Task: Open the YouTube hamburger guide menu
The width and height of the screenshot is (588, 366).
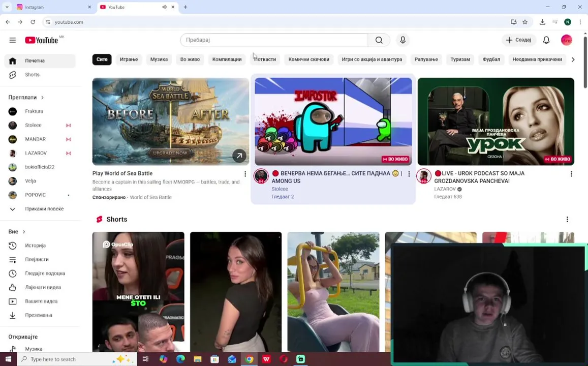Action: click(x=12, y=40)
